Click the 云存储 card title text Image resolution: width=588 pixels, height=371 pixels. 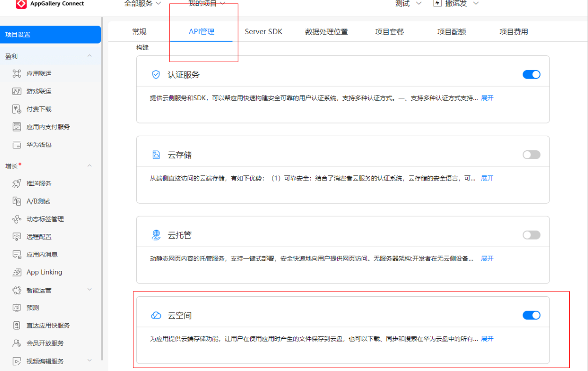180,155
